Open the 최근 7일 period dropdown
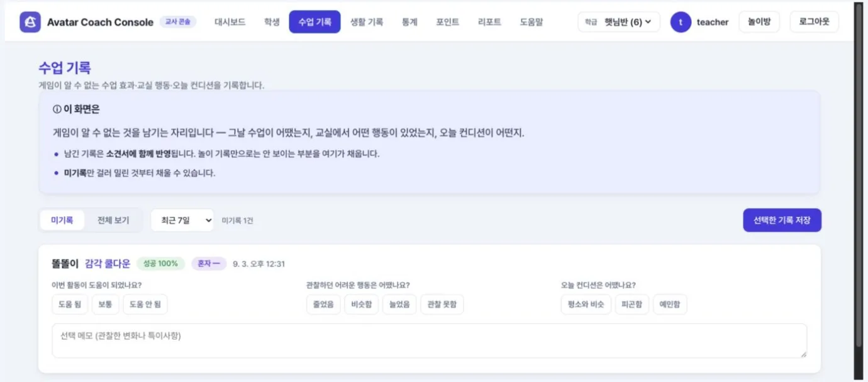Viewport: 868px width, 382px height. pos(182,221)
